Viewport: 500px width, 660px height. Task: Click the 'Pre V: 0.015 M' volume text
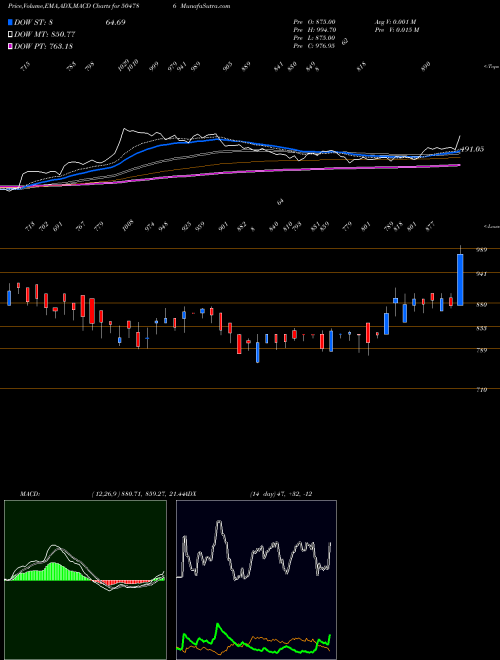398,30
